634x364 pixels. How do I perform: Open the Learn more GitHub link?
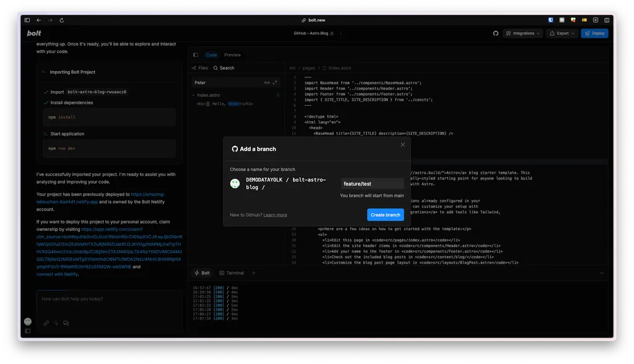point(275,215)
